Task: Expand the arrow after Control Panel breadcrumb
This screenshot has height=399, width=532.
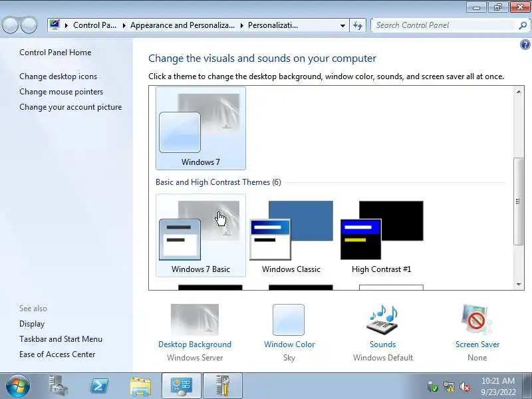Action: [x=124, y=25]
